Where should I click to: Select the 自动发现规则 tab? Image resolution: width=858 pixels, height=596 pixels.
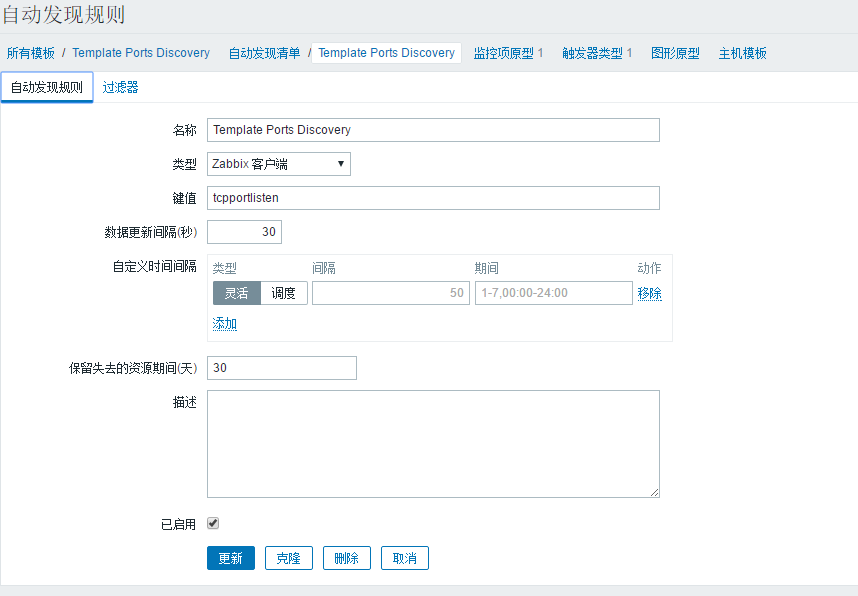coord(46,87)
